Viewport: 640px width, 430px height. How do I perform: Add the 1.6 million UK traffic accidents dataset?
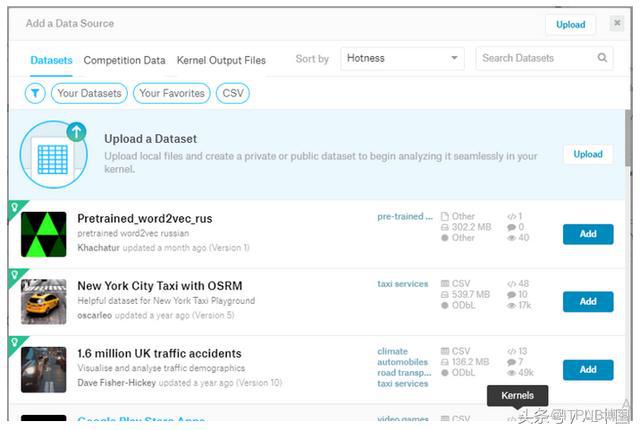click(x=588, y=370)
